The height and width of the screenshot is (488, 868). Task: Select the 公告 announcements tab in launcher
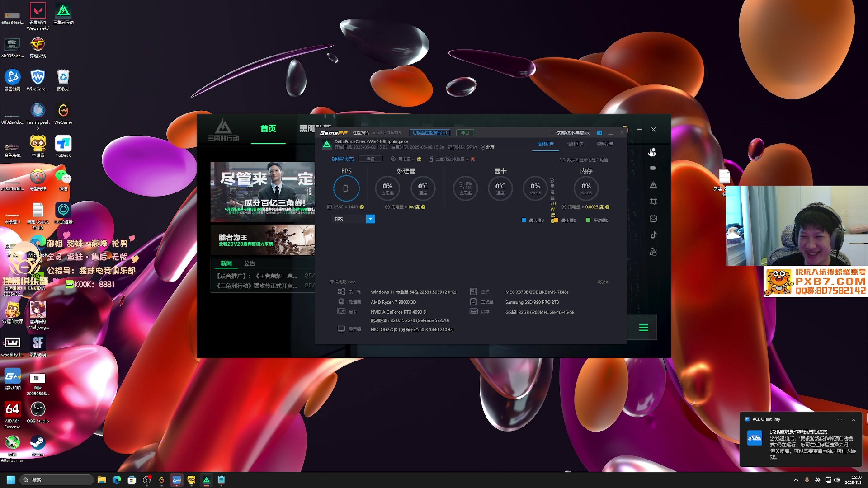(250, 263)
